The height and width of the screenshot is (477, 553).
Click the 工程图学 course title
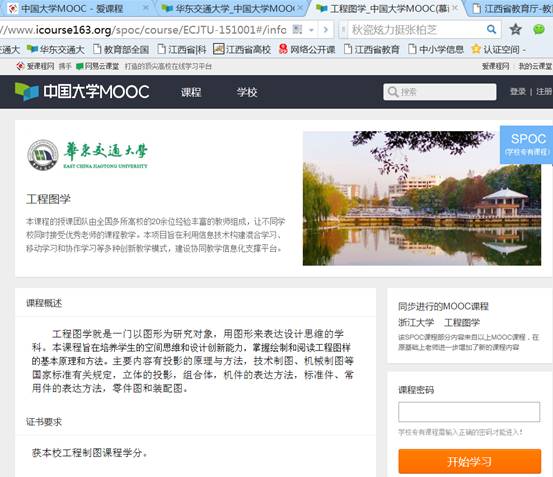point(48,199)
